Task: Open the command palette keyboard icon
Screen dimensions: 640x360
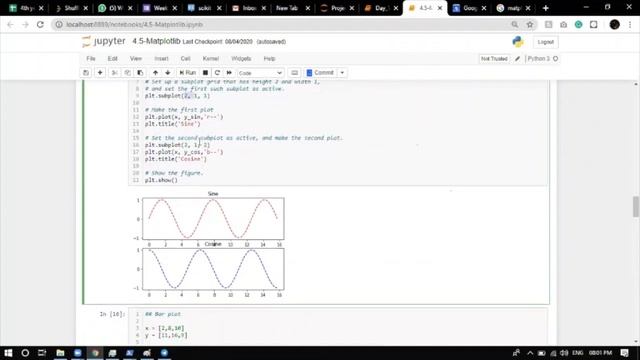Action: coord(294,73)
